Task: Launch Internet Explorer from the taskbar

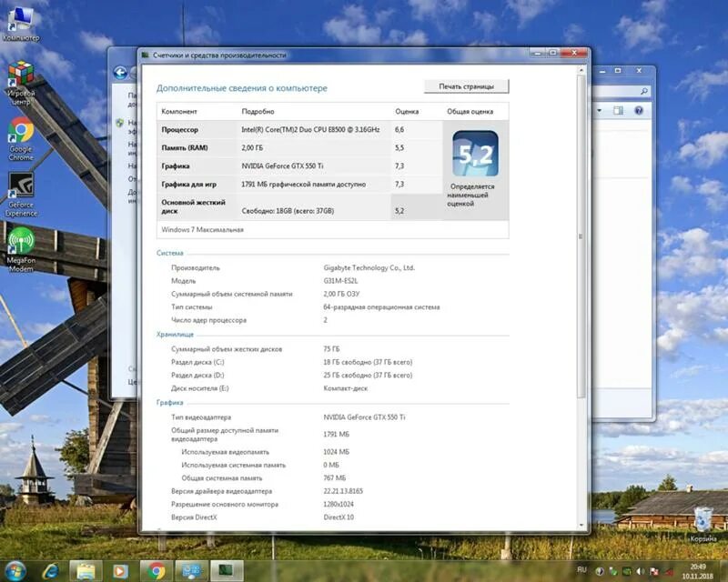Action: click(50, 571)
